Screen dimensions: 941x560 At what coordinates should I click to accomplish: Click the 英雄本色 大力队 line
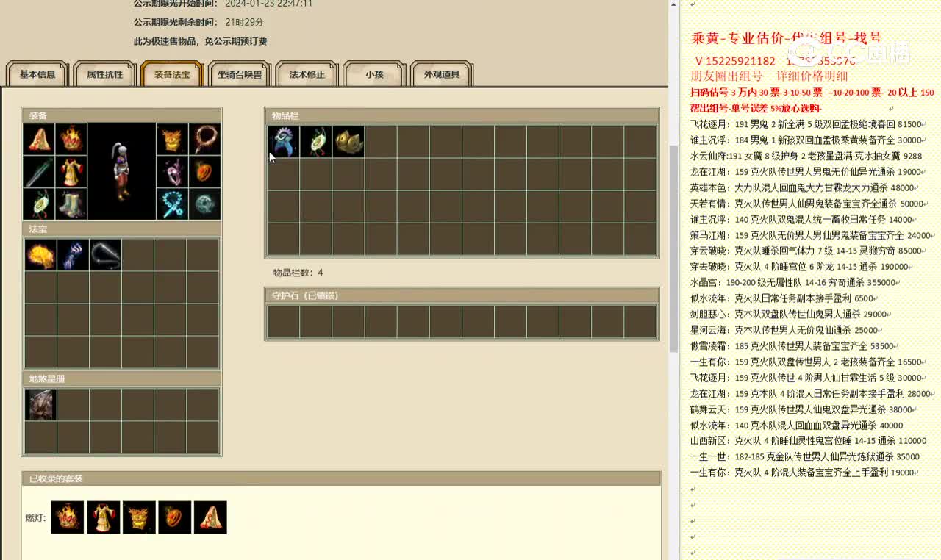[x=802, y=187]
